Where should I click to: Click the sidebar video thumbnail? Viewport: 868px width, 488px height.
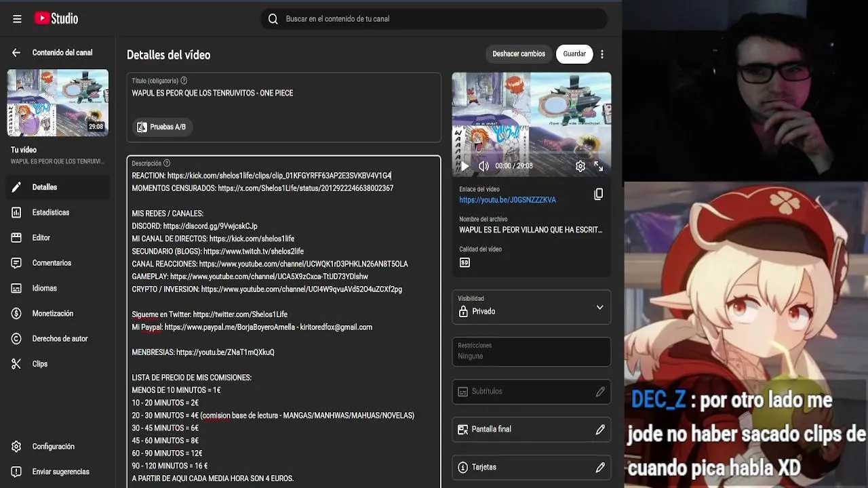58,102
